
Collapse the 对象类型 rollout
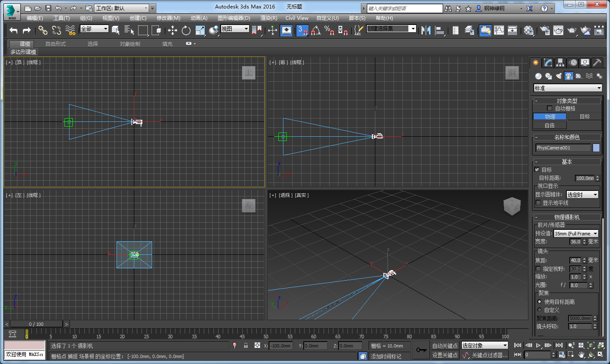(x=567, y=101)
